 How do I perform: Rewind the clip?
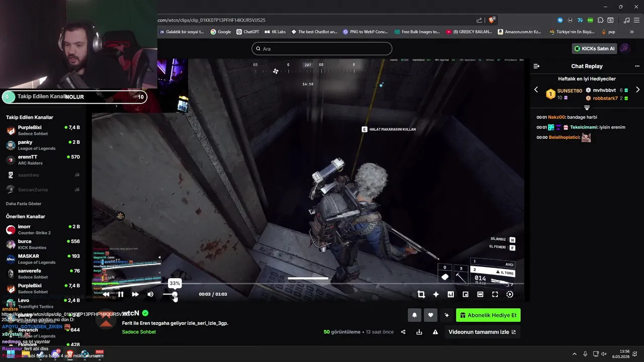[x=106, y=294]
